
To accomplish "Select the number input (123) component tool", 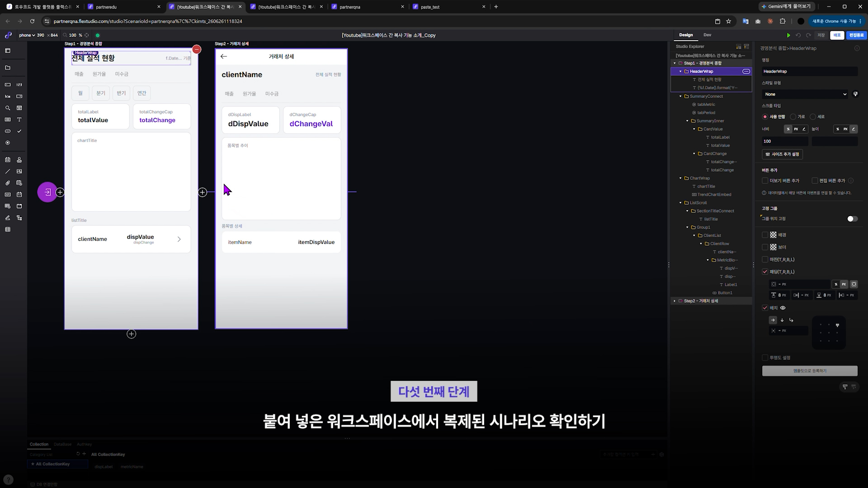I will [19, 84].
